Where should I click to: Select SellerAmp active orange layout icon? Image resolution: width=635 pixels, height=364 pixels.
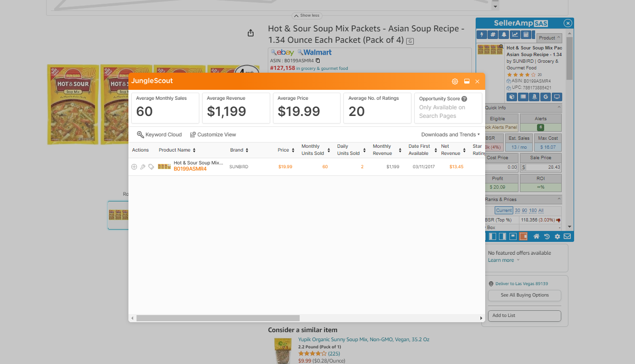click(x=524, y=236)
